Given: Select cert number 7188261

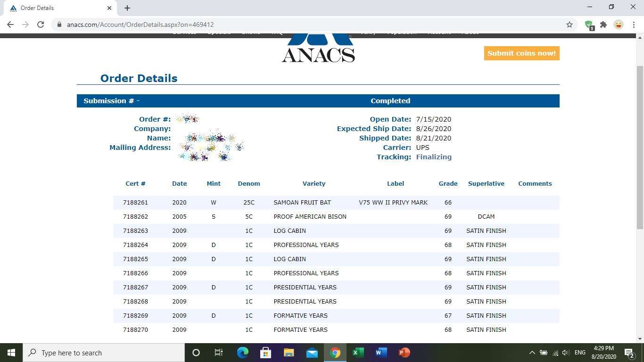Looking at the screenshot, I should [x=135, y=203].
